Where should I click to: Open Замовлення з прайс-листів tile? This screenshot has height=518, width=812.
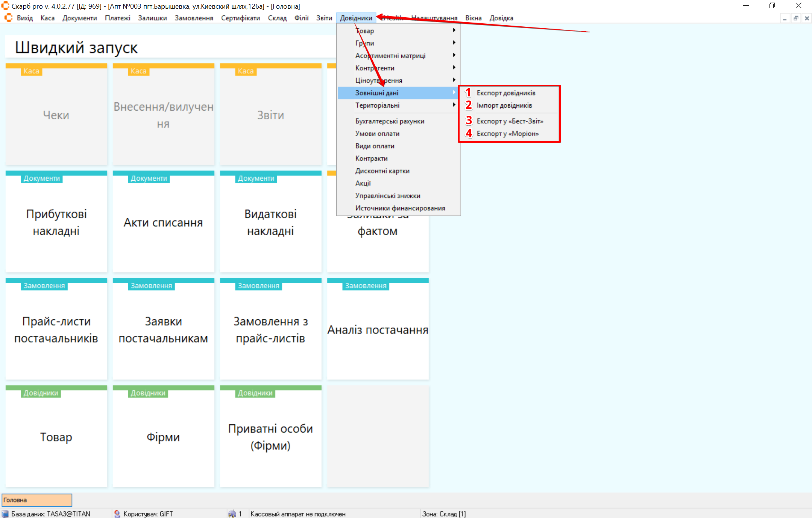(271, 329)
